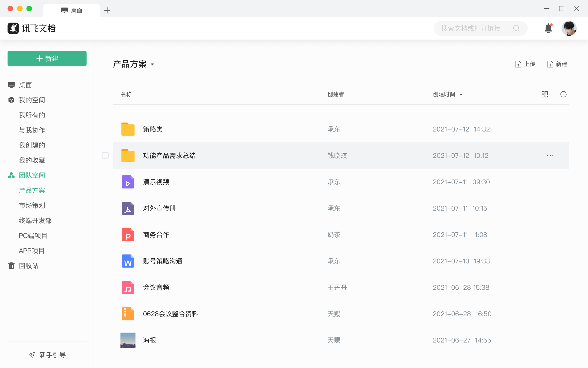Refresh the file list

[x=563, y=94]
